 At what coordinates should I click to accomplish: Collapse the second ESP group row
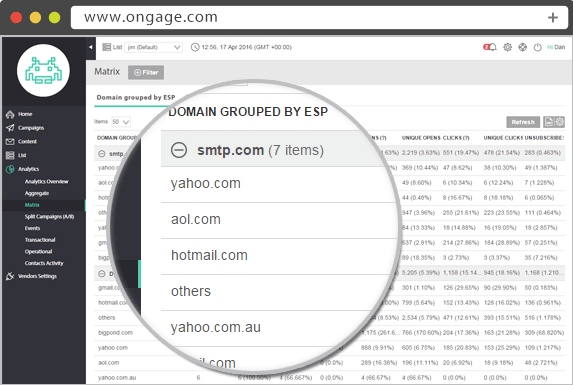(x=102, y=273)
